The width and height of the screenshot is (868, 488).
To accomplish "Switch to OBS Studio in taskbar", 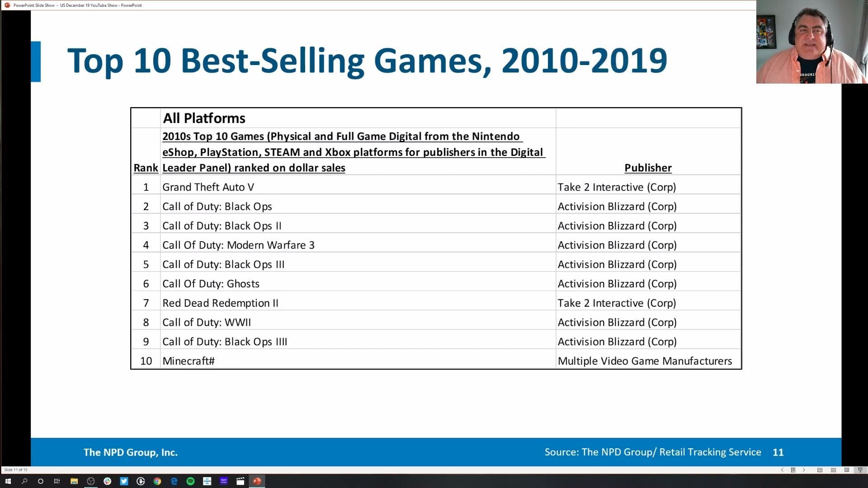I will (91, 481).
